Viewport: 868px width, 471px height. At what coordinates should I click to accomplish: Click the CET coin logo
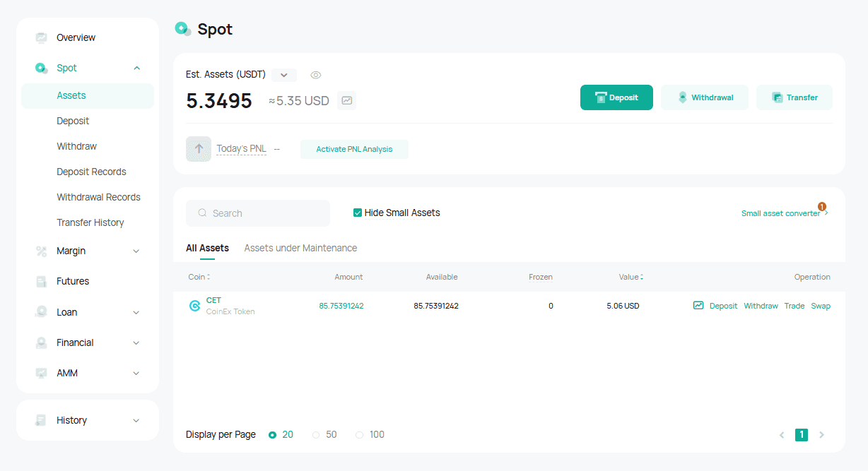[x=194, y=306]
